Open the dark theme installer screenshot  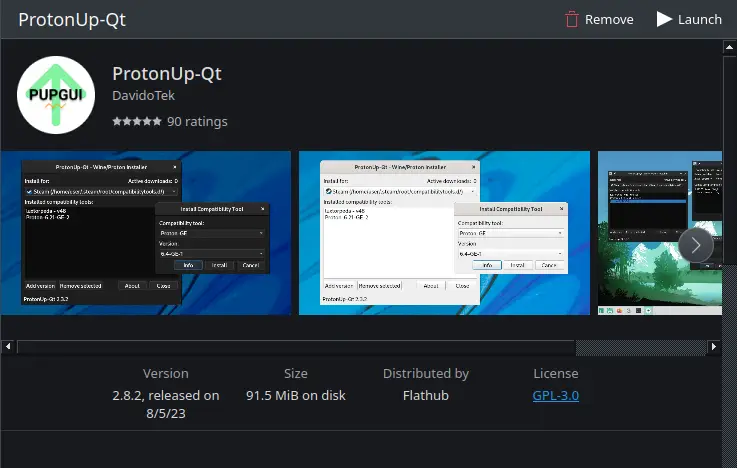(x=146, y=233)
